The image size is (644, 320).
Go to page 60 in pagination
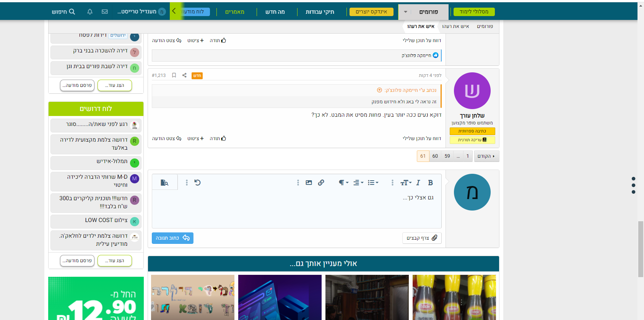pyautogui.click(x=435, y=156)
